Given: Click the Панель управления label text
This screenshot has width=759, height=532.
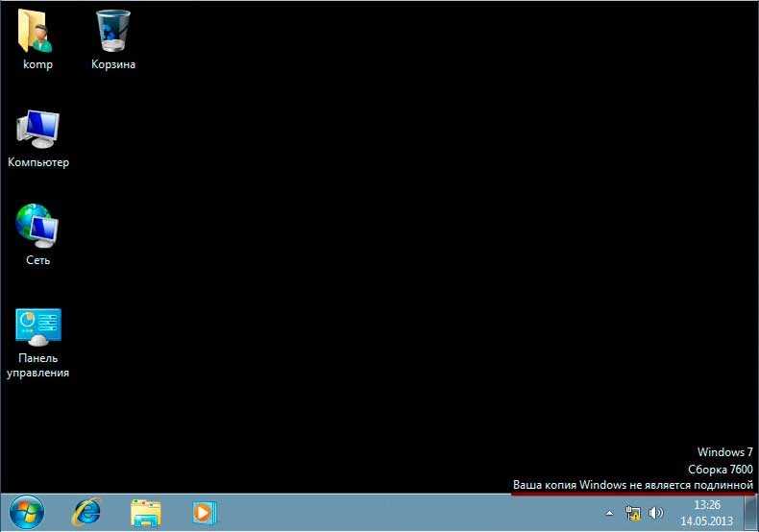Looking at the screenshot, I should (x=37, y=366).
